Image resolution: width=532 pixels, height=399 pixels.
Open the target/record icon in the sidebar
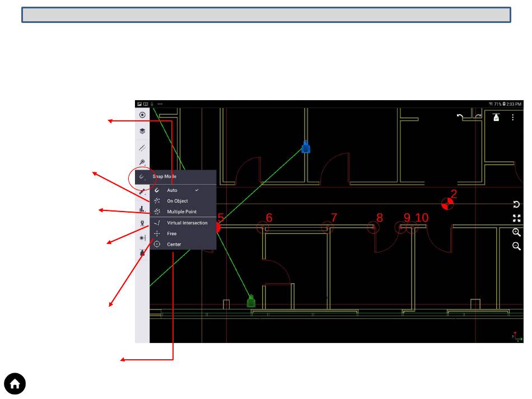point(142,115)
